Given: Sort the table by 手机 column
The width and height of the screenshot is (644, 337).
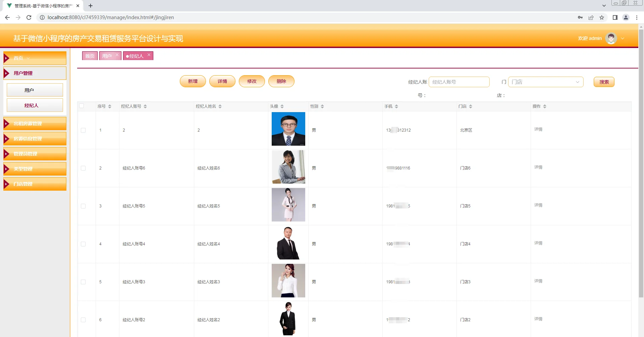Looking at the screenshot, I should [396, 106].
